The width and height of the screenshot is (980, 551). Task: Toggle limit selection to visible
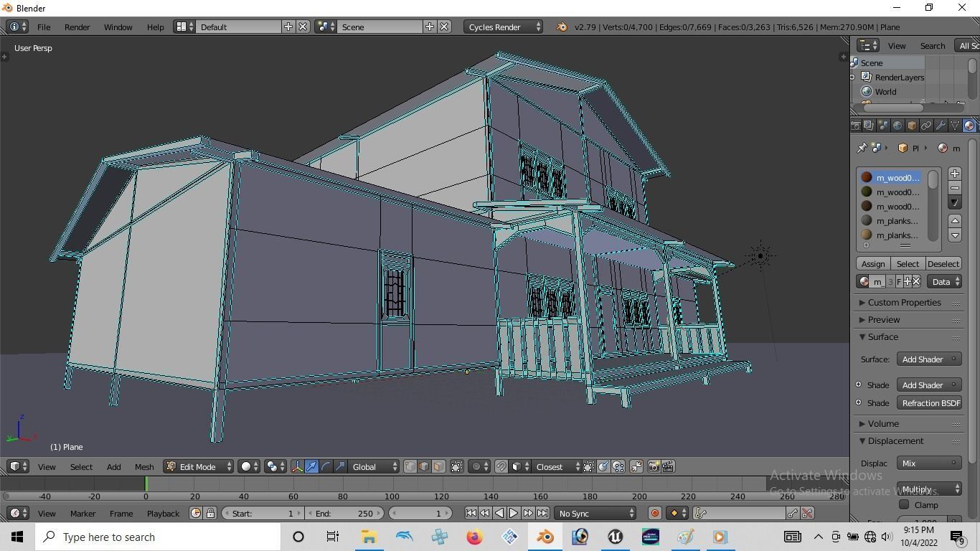click(x=456, y=466)
